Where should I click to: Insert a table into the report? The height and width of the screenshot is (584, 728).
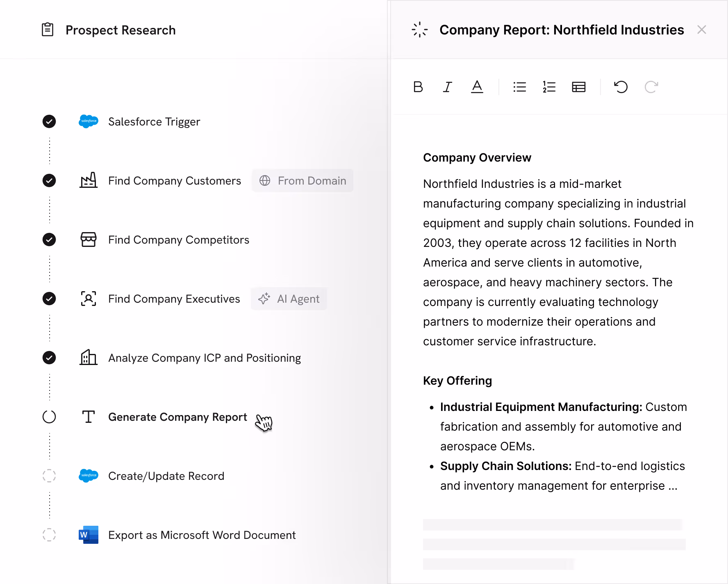[x=578, y=87]
